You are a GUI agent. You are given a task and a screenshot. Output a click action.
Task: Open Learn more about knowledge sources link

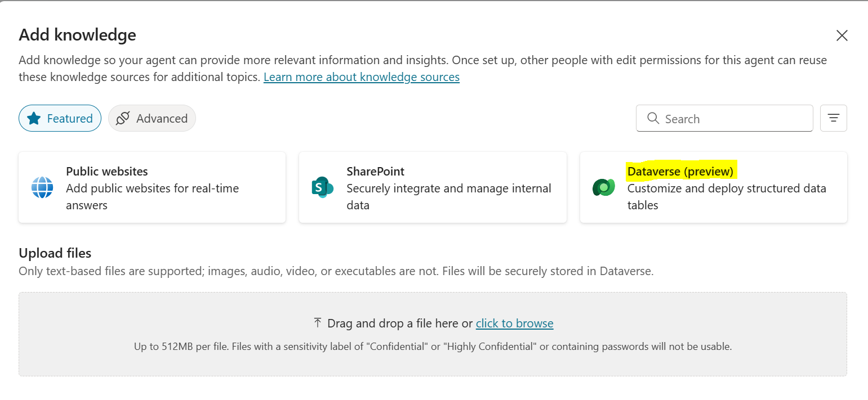361,77
